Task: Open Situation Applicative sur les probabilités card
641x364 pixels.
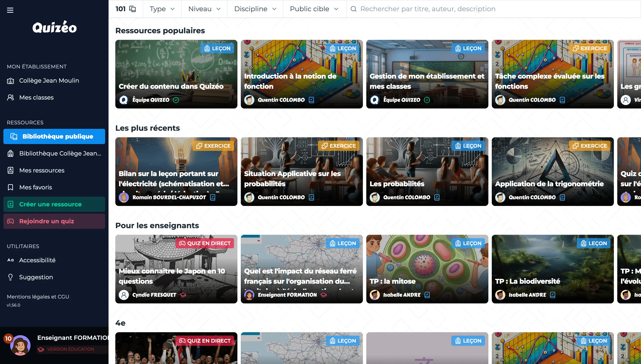Action: coord(302,172)
